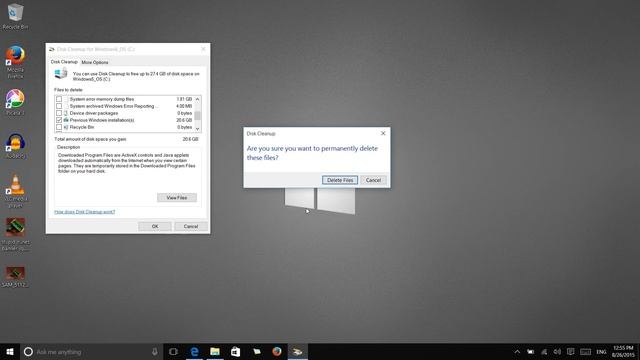This screenshot has width=640, height=360.
Task: Click the Ask me anything search box
Action: pyautogui.click(x=91, y=351)
